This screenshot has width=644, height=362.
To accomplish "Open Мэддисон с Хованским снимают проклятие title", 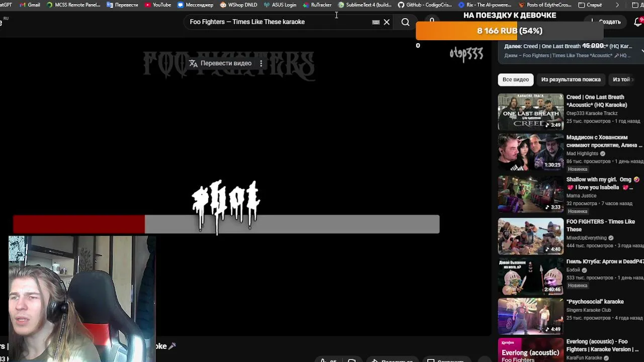I will 605,141.
